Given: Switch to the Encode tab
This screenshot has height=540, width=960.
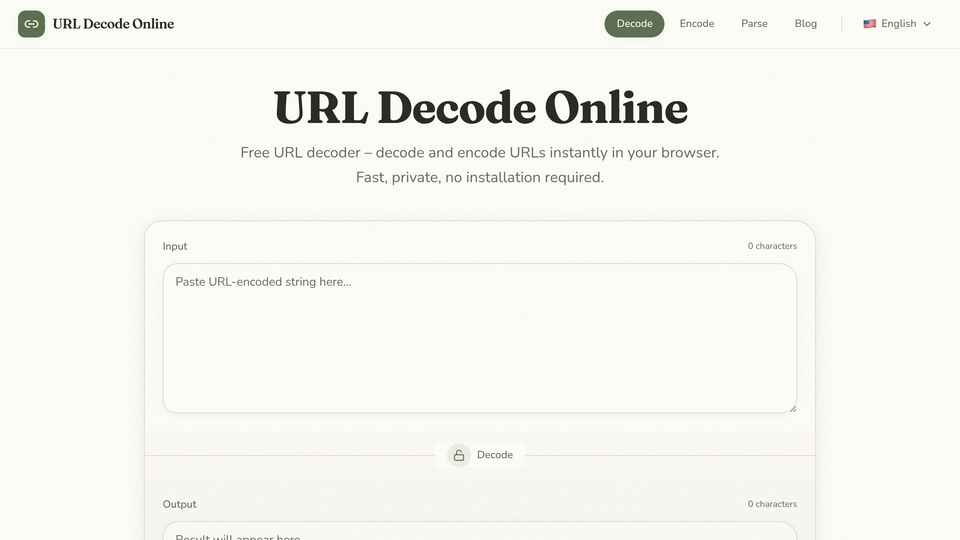Looking at the screenshot, I should (697, 24).
